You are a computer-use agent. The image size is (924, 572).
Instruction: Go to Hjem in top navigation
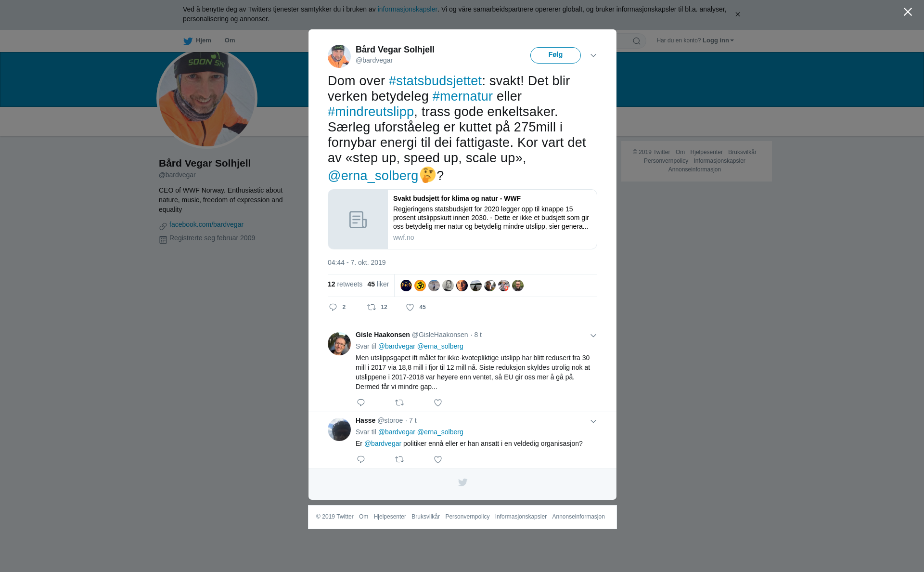click(197, 40)
